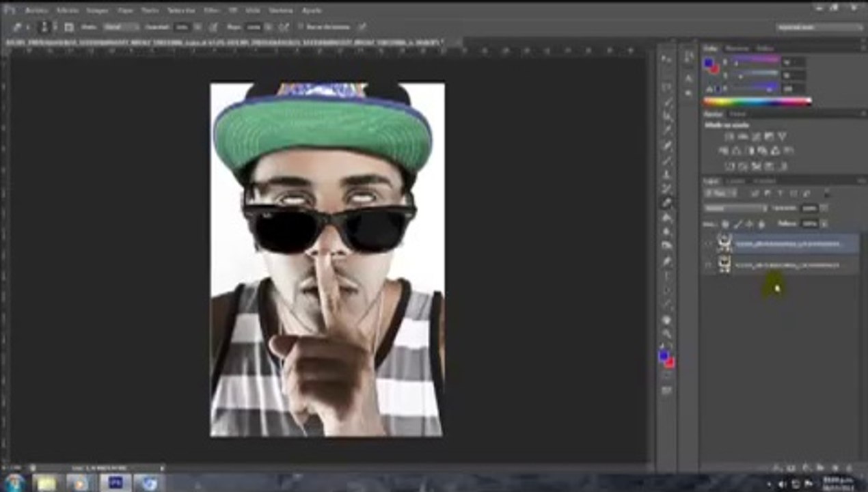Expand the layer opacity dropdown arrow
868x492 pixels.
coord(824,208)
